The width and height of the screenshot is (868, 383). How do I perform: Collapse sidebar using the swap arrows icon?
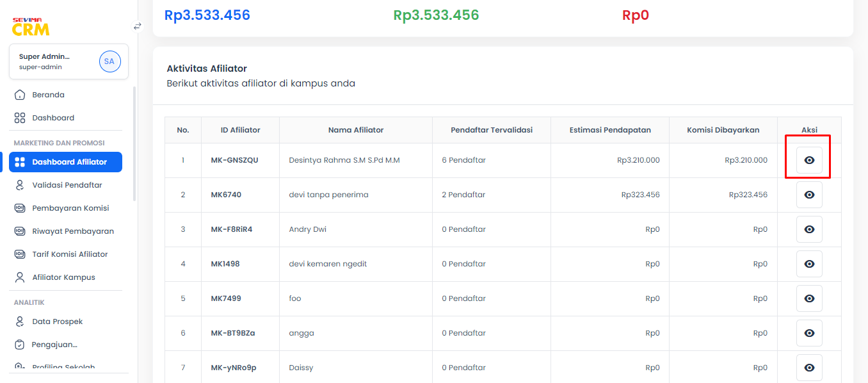pyautogui.click(x=137, y=26)
